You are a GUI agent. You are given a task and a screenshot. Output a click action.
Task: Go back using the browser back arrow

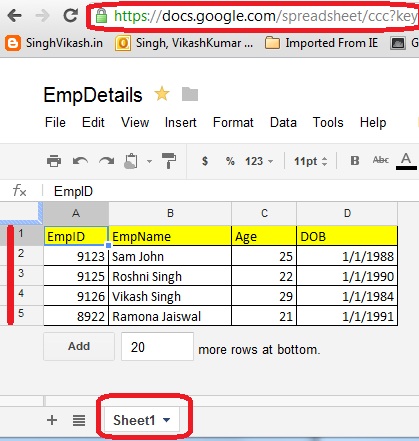pyautogui.click(x=14, y=16)
